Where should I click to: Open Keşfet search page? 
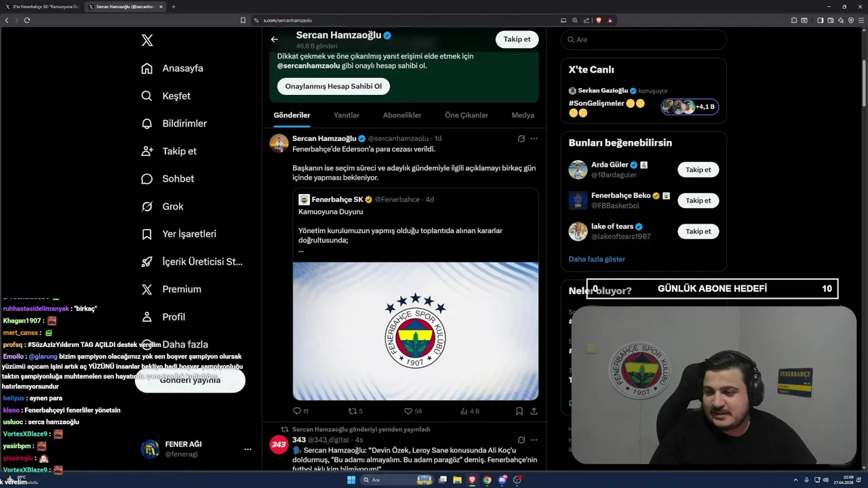click(165, 96)
